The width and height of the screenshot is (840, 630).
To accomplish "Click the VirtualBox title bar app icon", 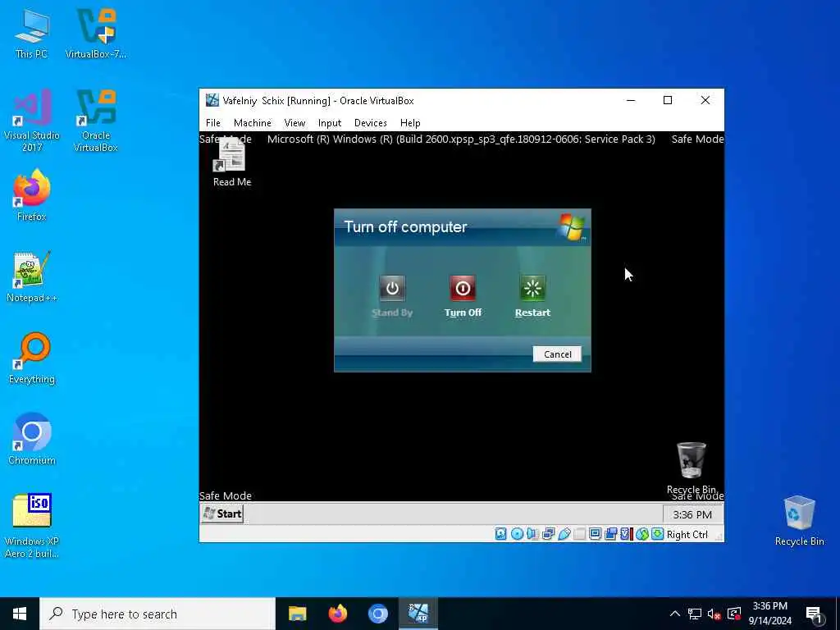I will [x=212, y=100].
